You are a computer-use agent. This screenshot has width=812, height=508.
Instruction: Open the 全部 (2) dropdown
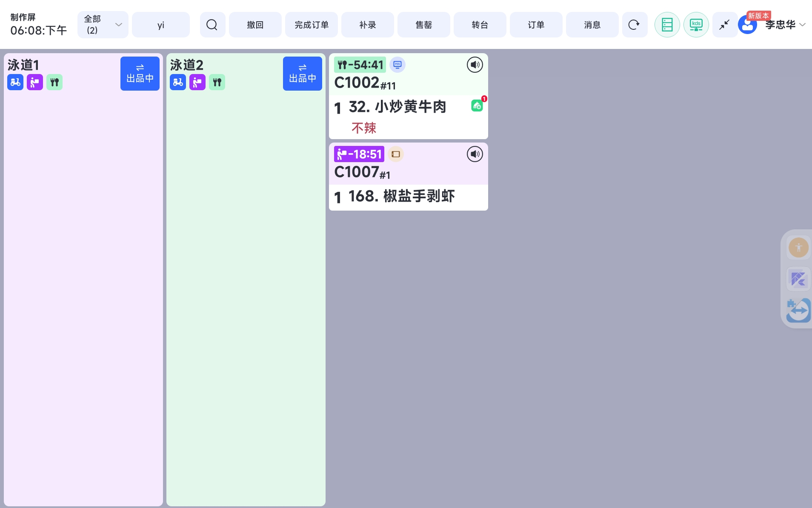103,25
